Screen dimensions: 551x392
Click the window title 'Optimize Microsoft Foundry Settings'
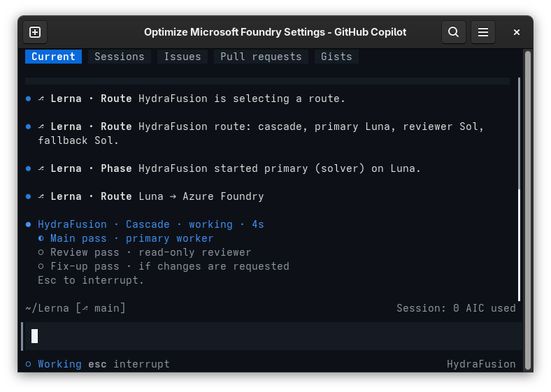coord(234,32)
